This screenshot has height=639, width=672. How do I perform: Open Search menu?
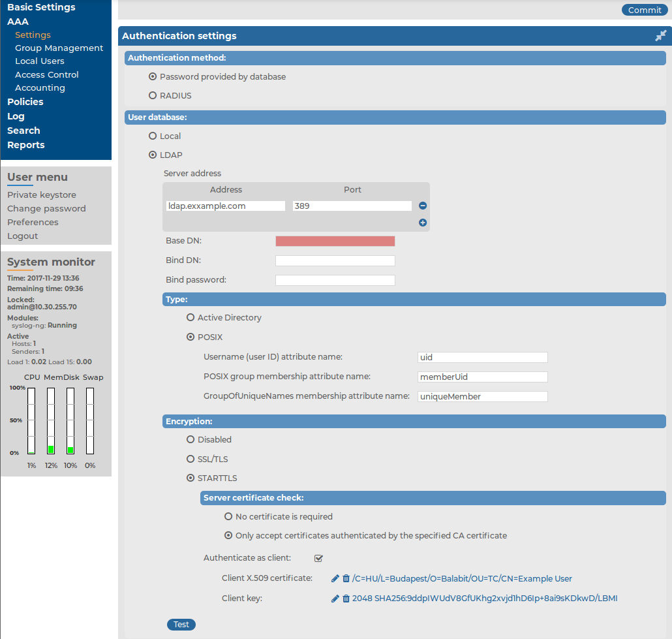(23, 131)
